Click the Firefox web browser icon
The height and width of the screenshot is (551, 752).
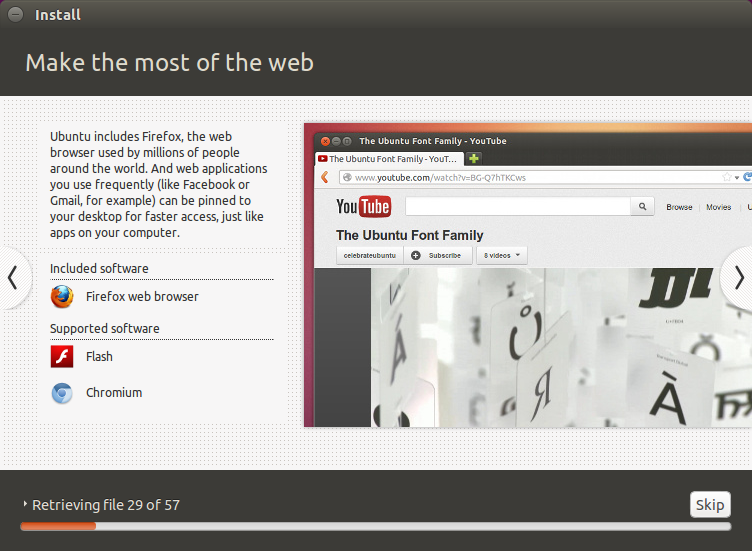coord(62,297)
